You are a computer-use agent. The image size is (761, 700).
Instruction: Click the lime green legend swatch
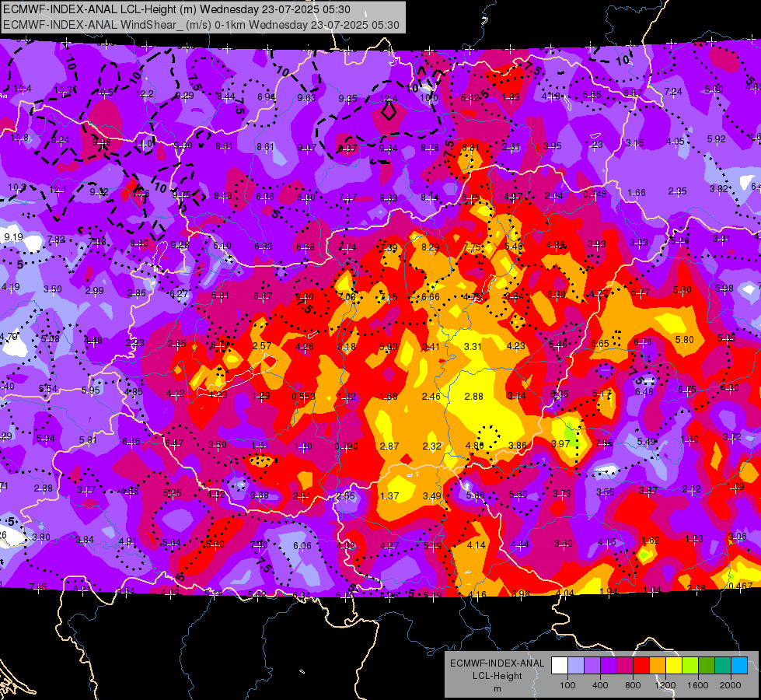690,666
